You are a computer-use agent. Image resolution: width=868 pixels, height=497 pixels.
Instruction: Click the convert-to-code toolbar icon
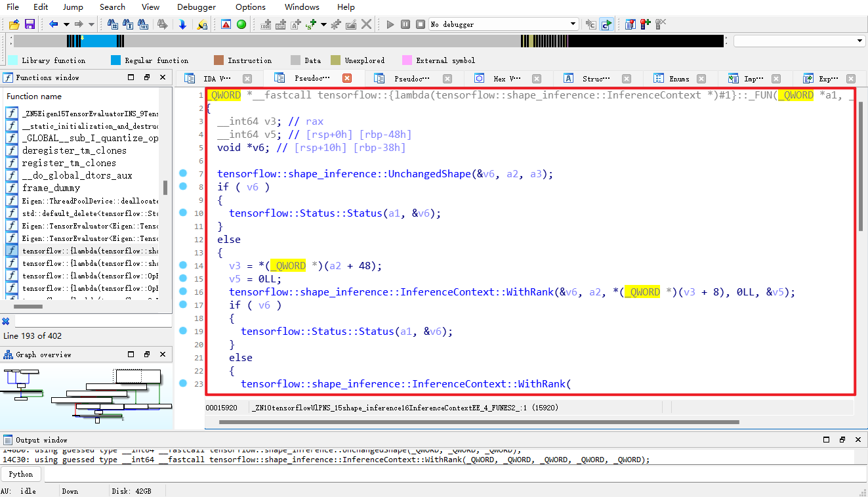pyautogui.click(x=266, y=24)
